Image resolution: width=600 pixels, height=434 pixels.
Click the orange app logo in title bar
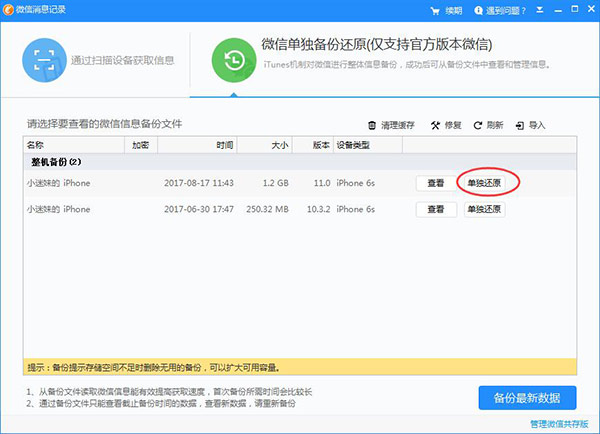8,10
